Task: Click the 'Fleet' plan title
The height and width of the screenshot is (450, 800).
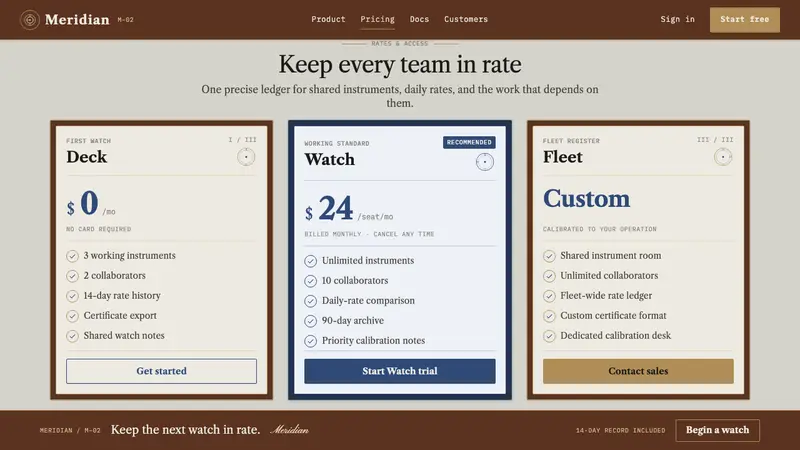Action: 563,157
